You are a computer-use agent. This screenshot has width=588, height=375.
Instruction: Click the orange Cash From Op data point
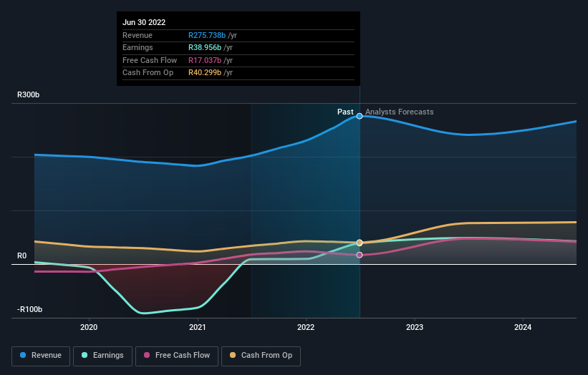pos(360,243)
